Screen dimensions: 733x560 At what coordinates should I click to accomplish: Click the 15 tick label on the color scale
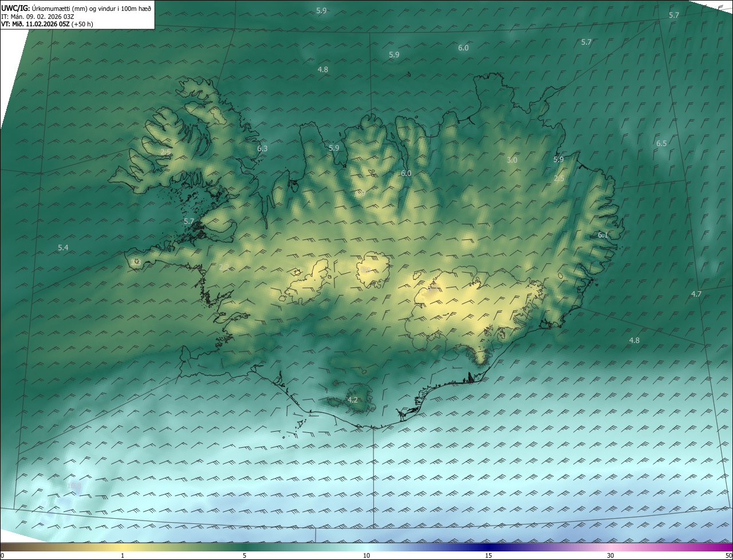coord(488,555)
